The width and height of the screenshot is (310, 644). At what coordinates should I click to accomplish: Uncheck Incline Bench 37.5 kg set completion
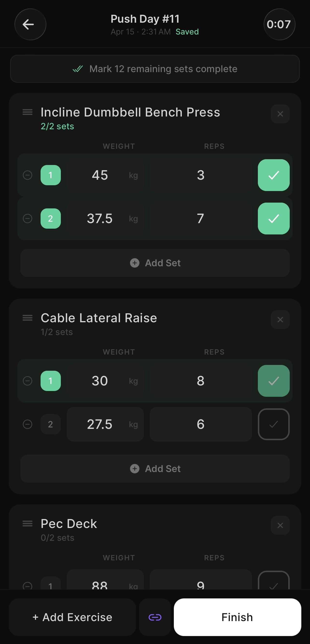(274, 219)
